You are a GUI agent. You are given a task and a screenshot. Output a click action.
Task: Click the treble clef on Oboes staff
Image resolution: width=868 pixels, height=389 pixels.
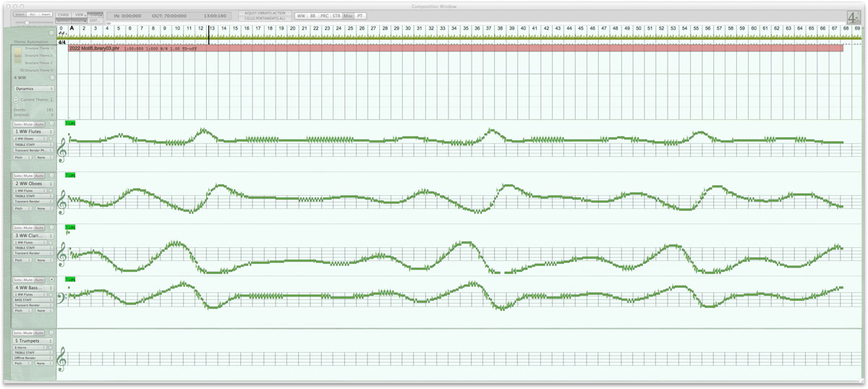62,202
